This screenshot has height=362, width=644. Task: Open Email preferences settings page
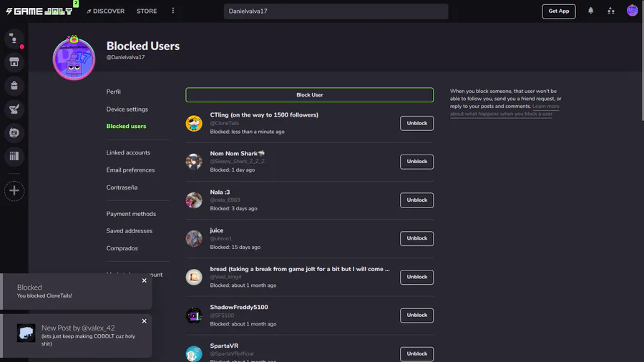[x=130, y=170]
